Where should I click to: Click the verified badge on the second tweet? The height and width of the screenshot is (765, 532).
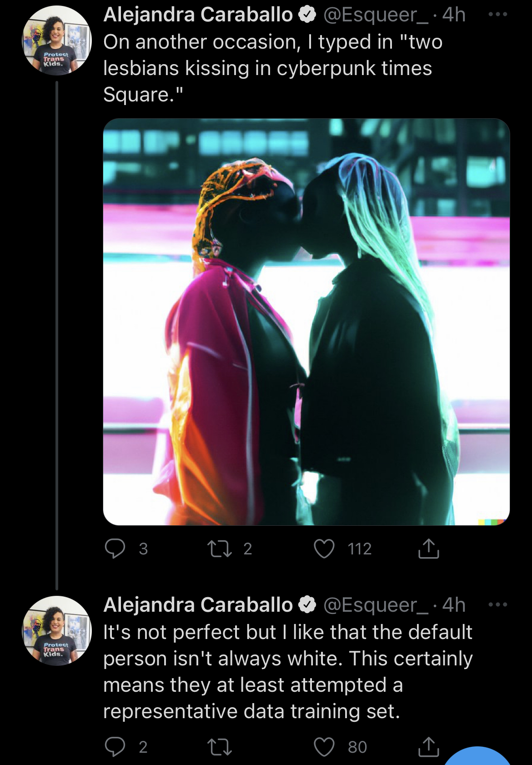point(307,604)
